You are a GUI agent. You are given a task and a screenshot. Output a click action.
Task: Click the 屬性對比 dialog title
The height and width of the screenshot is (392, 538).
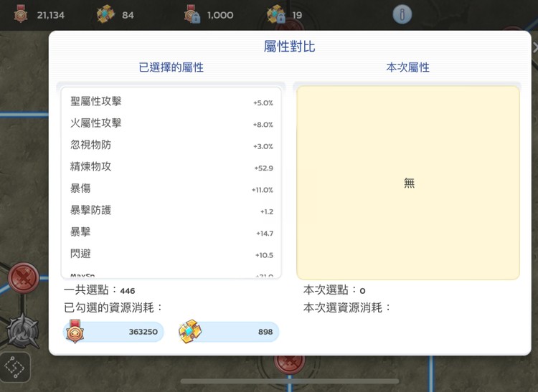289,47
